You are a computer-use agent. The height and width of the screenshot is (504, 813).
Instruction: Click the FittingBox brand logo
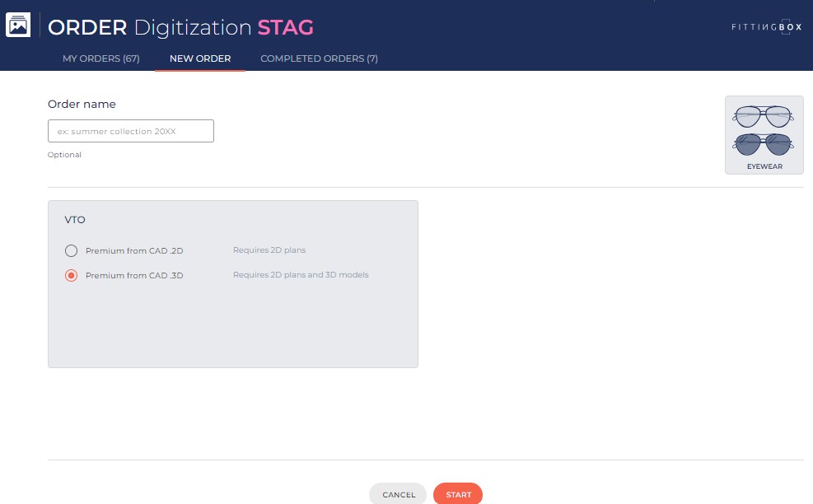pyautogui.click(x=766, y=27)
